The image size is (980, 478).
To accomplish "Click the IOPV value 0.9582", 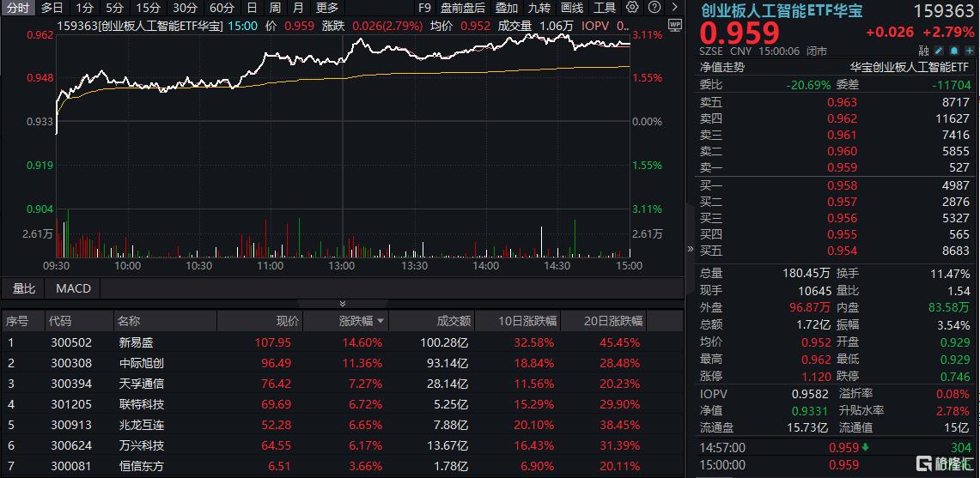I will 810,394.
